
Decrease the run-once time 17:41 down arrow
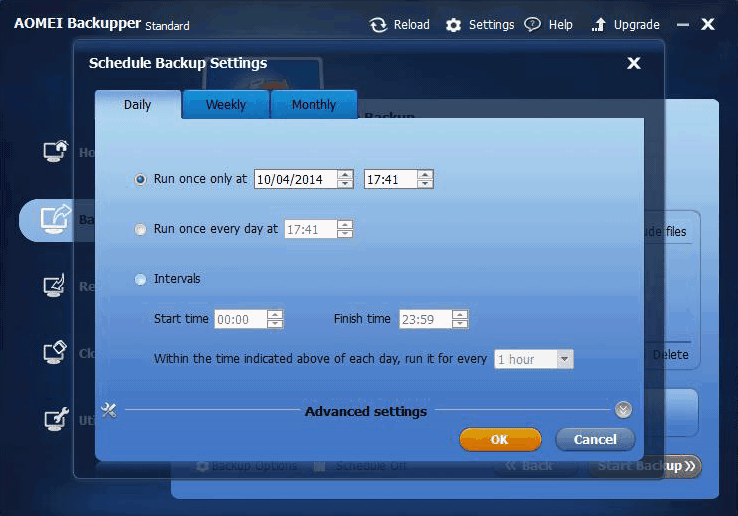(425, 184)
